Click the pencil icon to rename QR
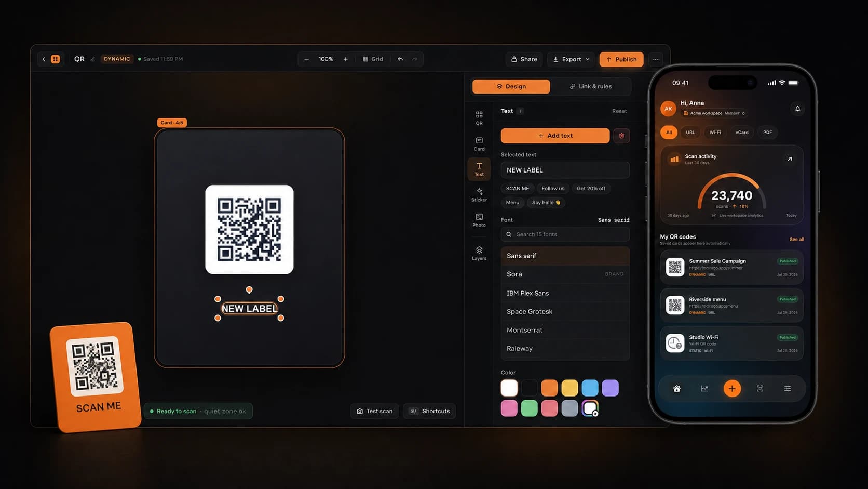 [x=93, y=59]
